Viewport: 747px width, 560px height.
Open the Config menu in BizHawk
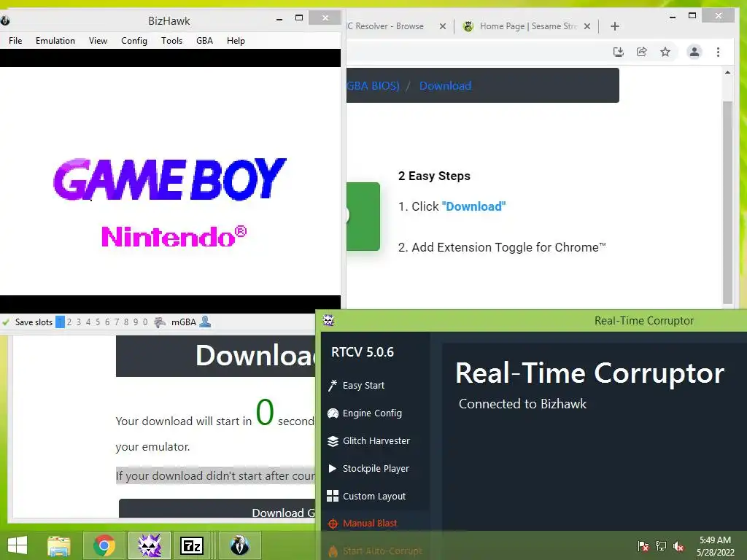134,41
